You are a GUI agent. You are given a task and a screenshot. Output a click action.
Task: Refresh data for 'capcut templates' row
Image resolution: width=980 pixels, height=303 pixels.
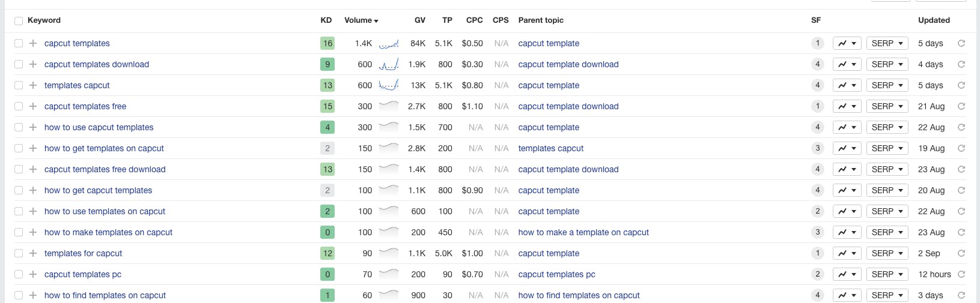961,43
